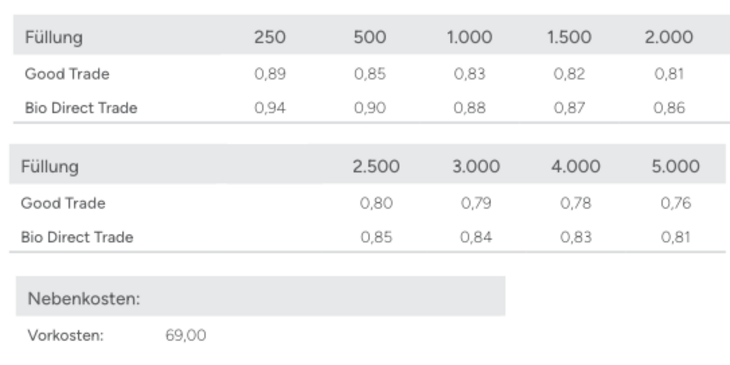Viewport: 730px width, 365px height.
Task: Select the Vorkosten value 69,00
Action: pyautogui.click(x=186, y=335)
